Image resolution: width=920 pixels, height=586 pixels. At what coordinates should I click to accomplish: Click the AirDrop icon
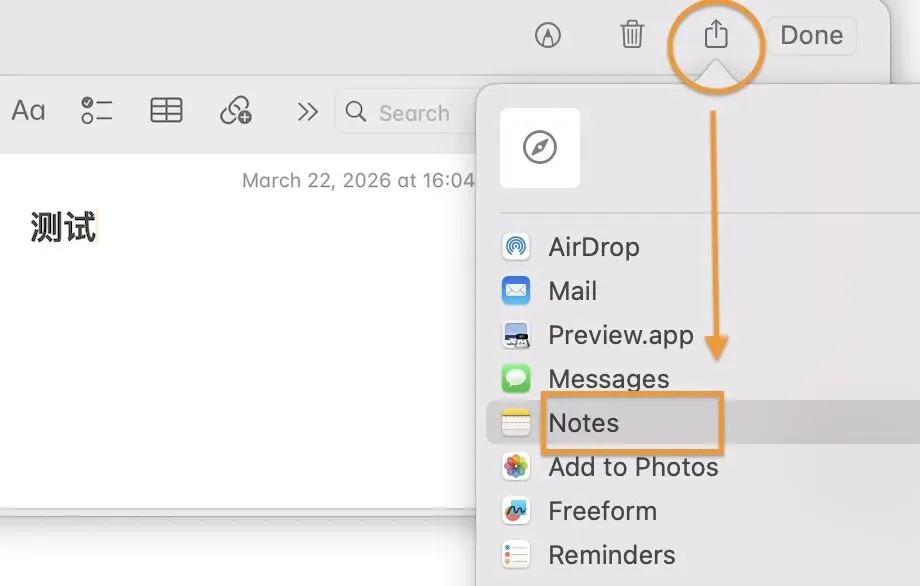point(516,246)
